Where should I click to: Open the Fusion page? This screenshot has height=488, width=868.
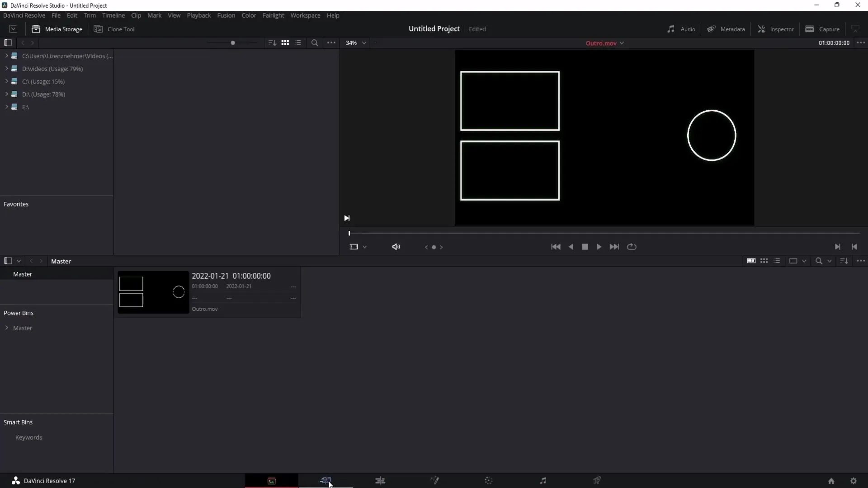pos(434,481)
